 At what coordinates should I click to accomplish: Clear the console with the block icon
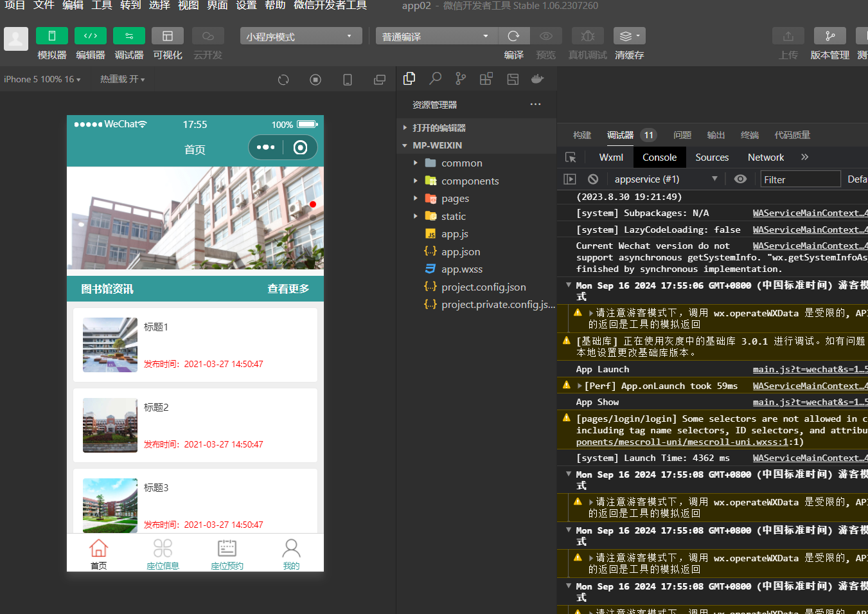pyautogui.click(x=593, y=179)
